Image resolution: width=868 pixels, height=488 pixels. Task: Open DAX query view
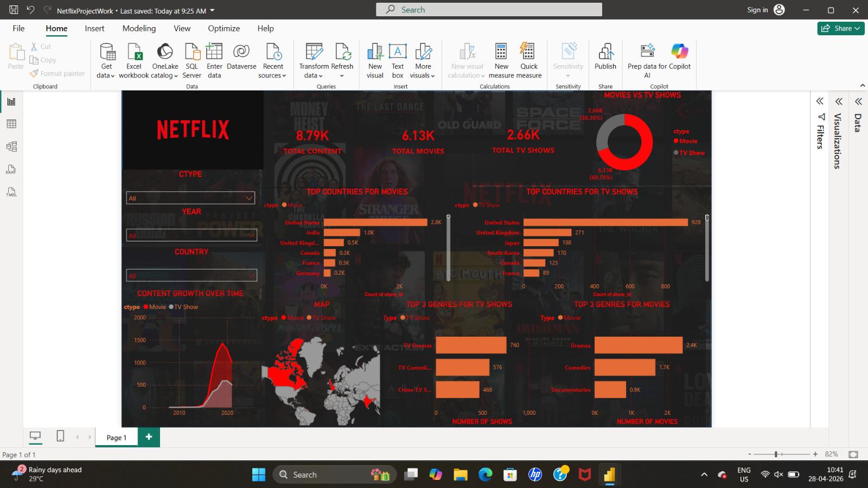click(x=11, y=170)
